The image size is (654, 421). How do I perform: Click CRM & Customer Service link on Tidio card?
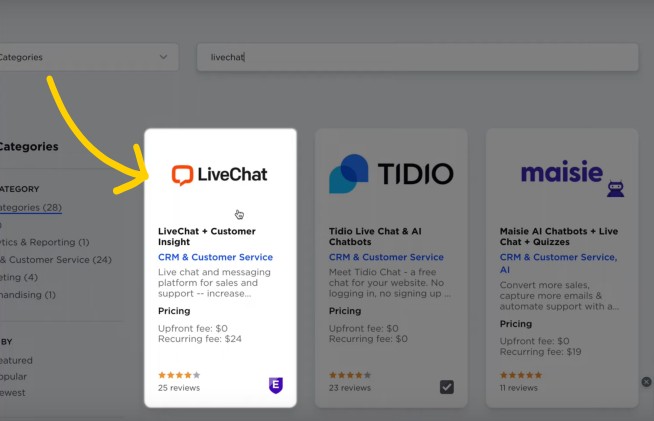(x=386, y=257)
